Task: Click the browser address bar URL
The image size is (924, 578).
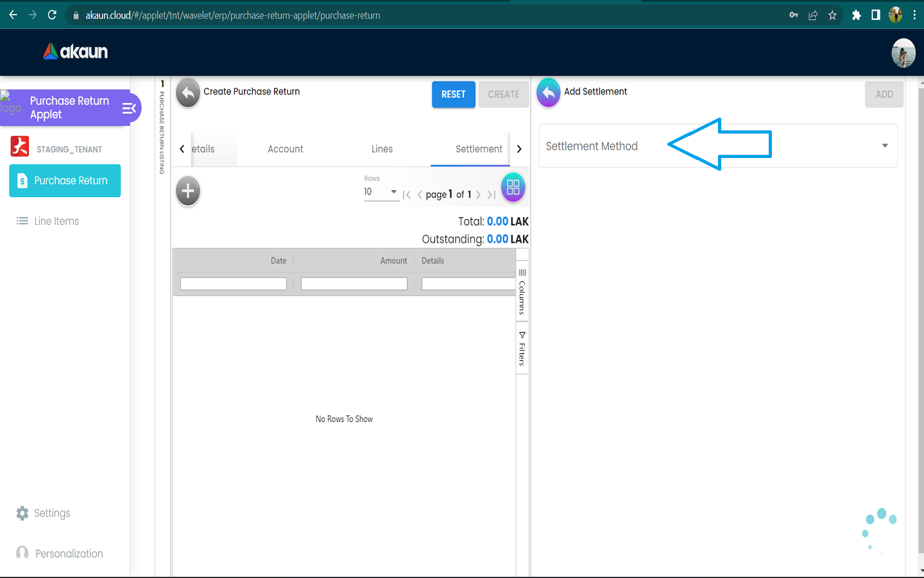Action: tap(233, 15)
